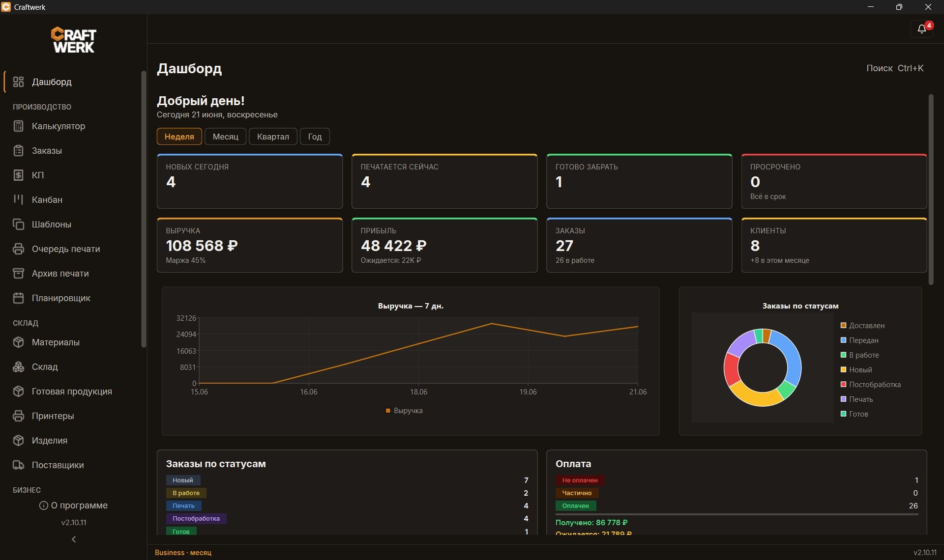Open the Заказы clipboard icon
Image resolution: width=944 pixels, height=560 pixels.
coord(18,151)
